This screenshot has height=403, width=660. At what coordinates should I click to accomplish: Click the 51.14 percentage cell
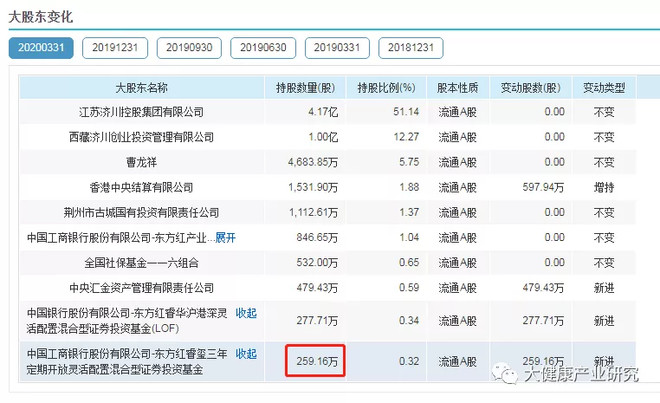click(406, 112)
